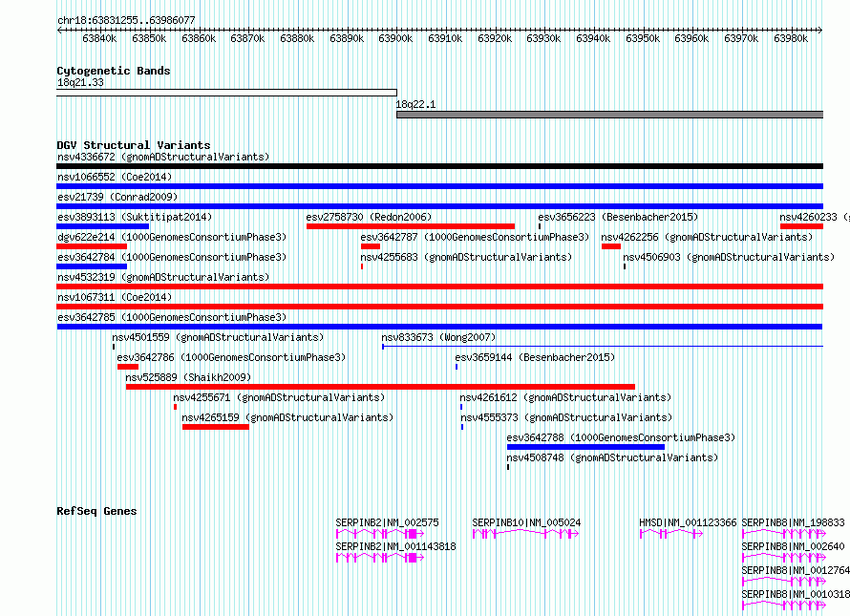This screenshot has width=850, height=616.
Task: Select SERPINB8|NM_002640 gene glyph
Action: 784,558
